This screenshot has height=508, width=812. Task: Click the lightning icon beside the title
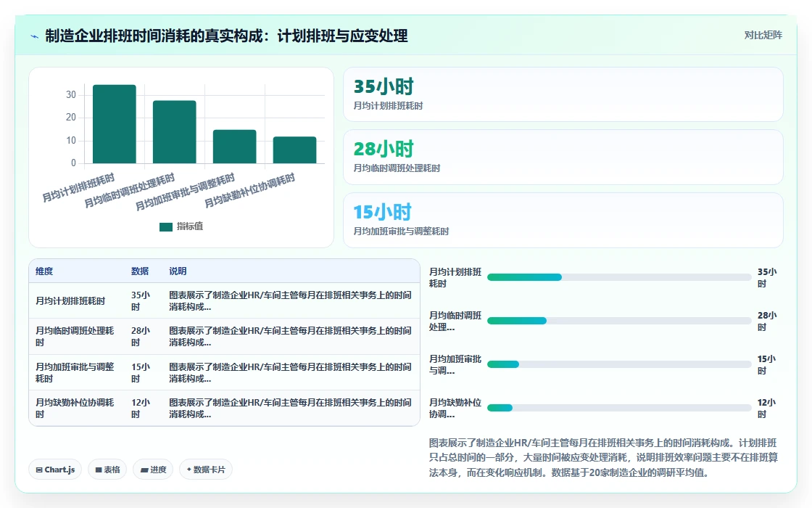click(x=35, y=36)
